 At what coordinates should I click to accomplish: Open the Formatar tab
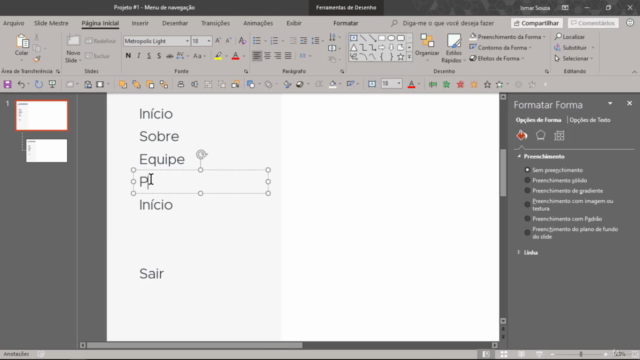[346, 23]
